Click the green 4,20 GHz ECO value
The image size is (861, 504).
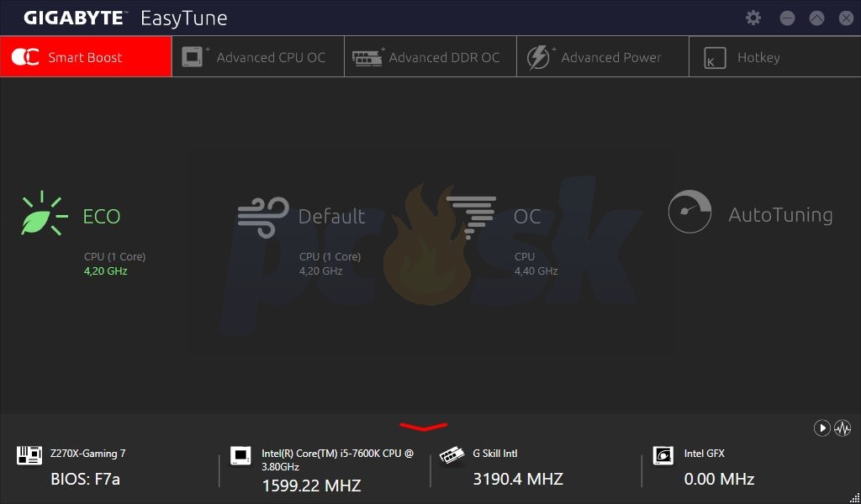[x=105, y=271]
